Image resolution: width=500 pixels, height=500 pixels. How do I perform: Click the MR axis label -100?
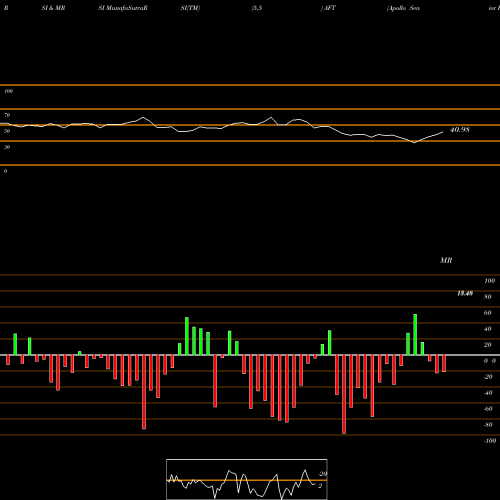click(490, 441)
